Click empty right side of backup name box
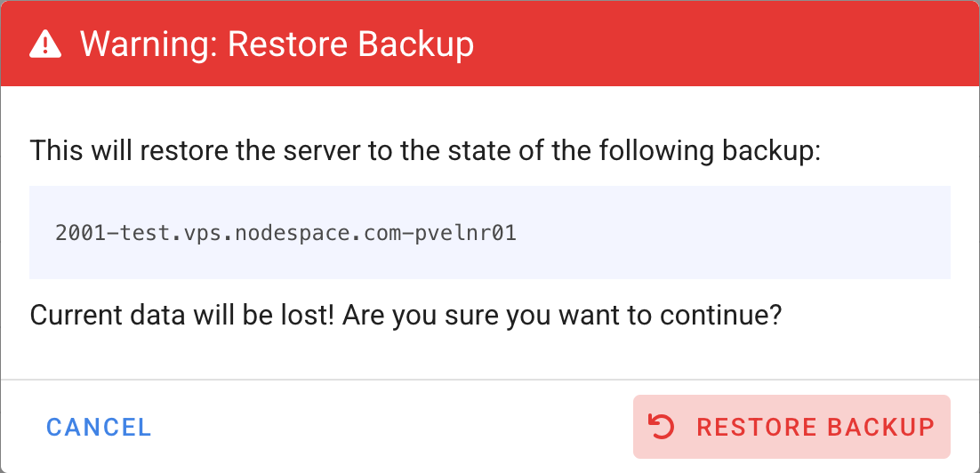Screen dimensions: 980x473 pos(756,234)
